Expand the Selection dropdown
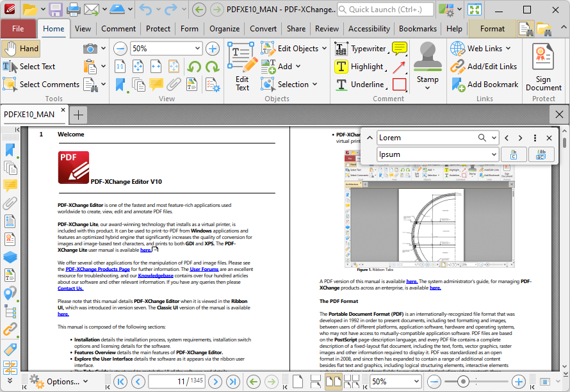 coord(315,85)
